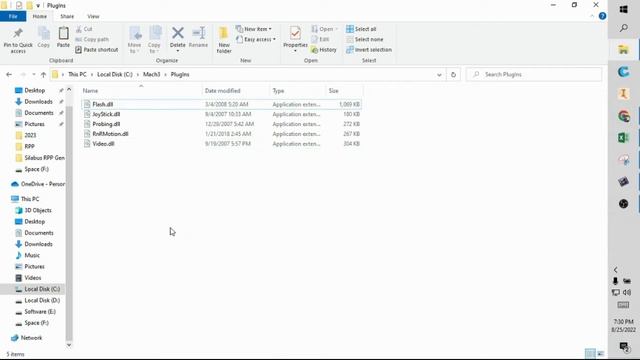Open the File menu tab
640x360 pixels.
[13, 16]
